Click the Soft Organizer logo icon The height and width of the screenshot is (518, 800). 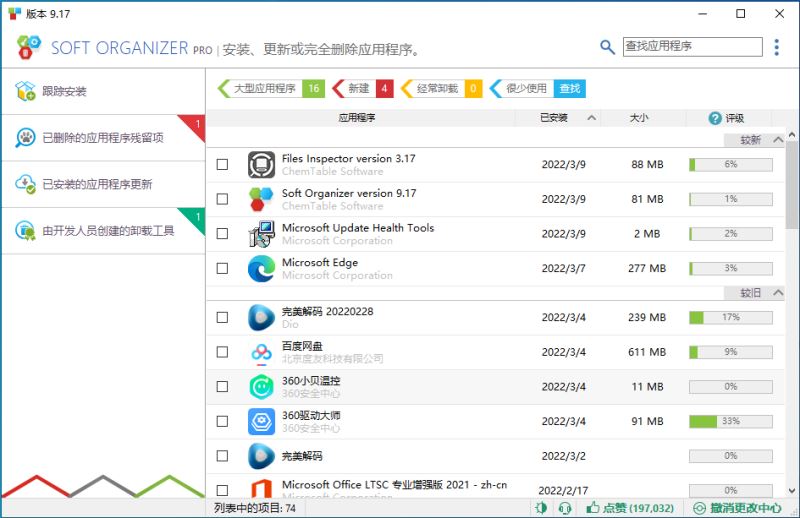(x=29, y=47)
